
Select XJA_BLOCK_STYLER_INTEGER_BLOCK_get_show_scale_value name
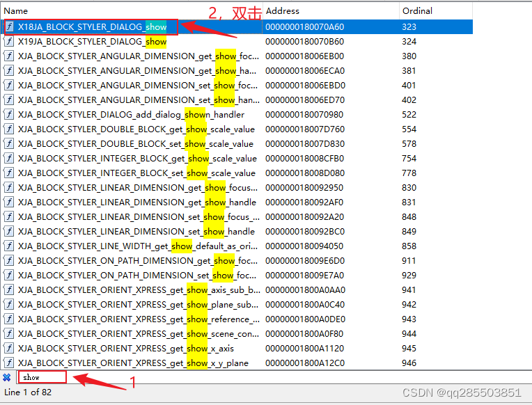click(x=137, y=159)
